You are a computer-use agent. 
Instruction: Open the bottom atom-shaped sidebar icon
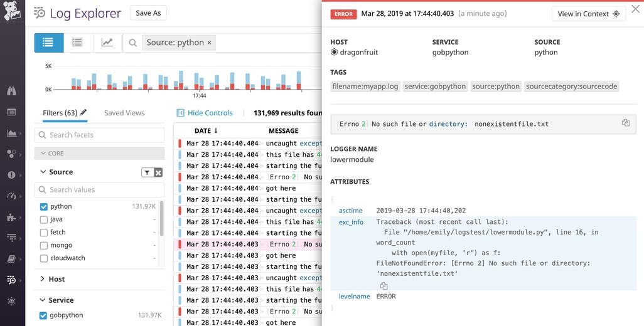tap(11, 301)
